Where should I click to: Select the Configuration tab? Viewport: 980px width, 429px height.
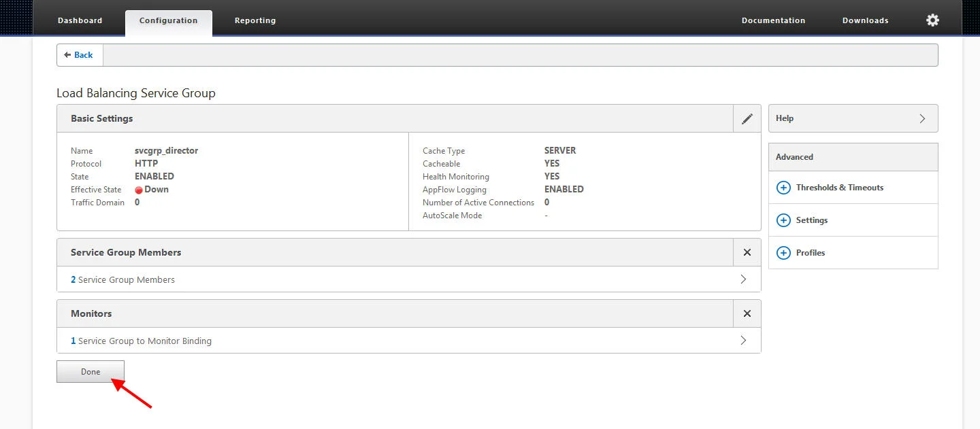pos(169,21)
